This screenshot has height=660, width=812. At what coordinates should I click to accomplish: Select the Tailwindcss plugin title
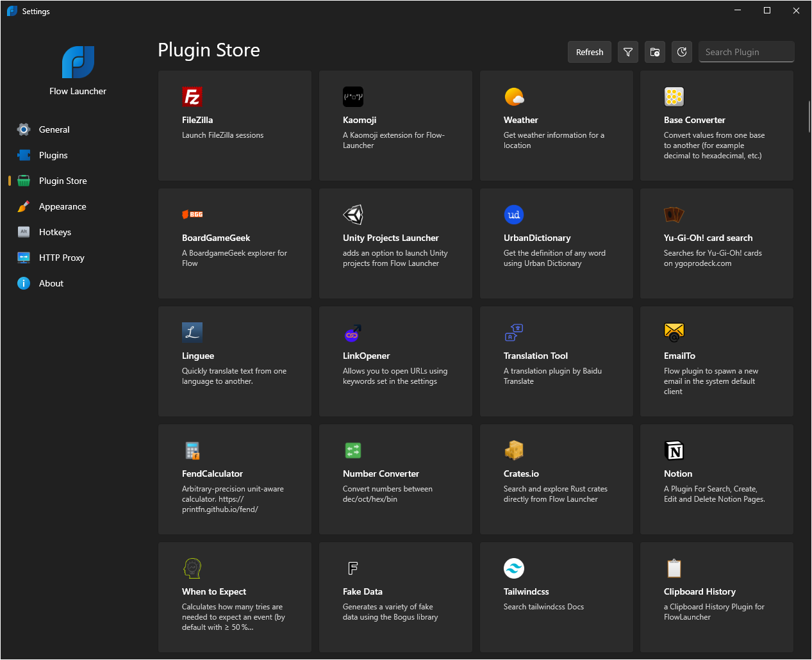pos(527,591)
